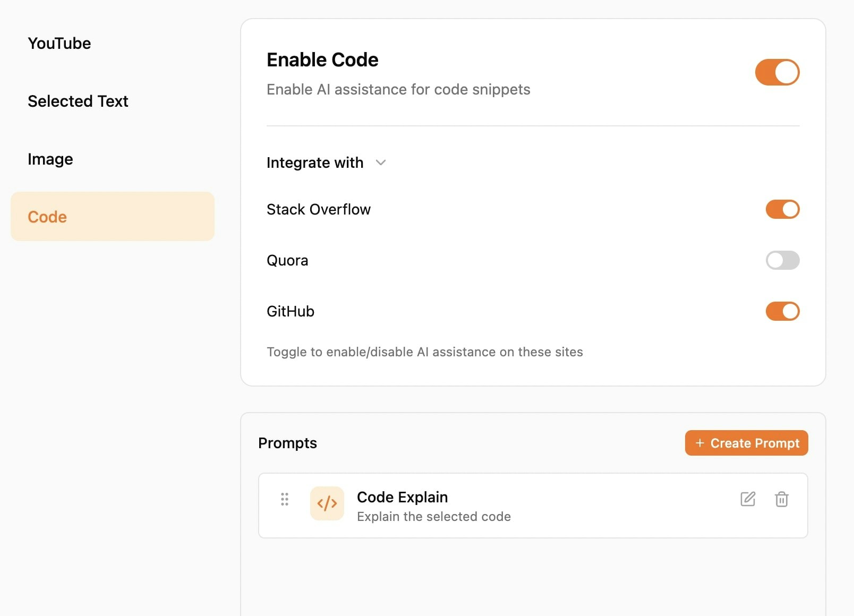The image size is (854, 616).
Task: Click the plus icon inside Create Prompt
Action: point(699,443)
